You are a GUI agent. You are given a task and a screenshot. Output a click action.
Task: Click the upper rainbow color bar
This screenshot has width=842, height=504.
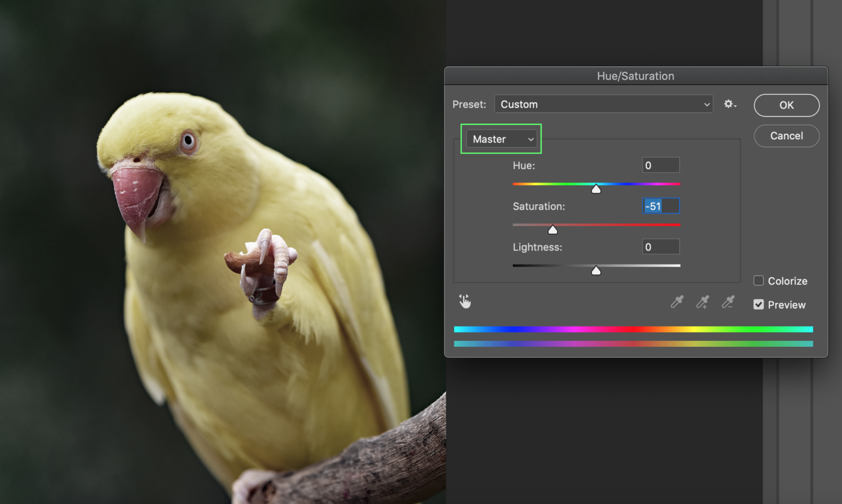point(633,329)
